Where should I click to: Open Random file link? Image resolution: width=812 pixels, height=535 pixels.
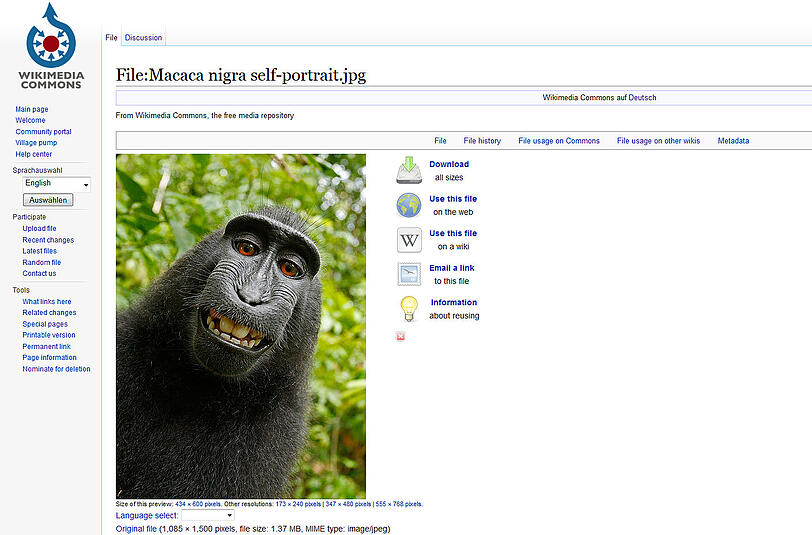point(41,262)
